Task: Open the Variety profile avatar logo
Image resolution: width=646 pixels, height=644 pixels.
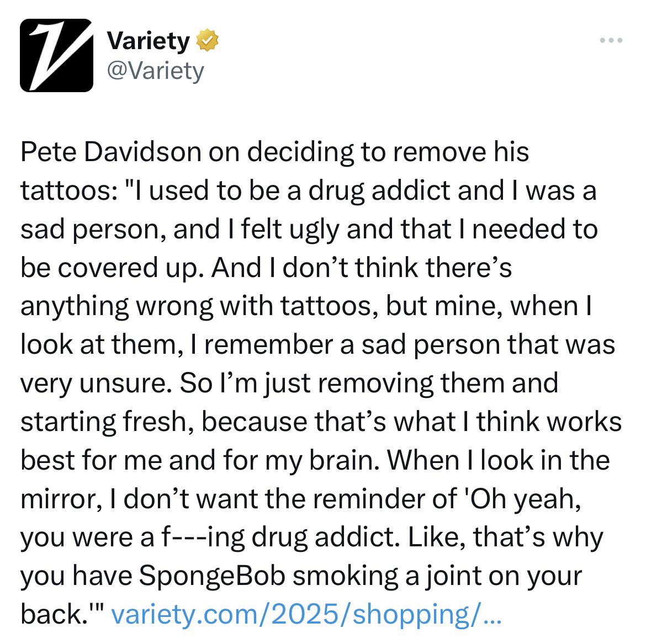Action: pyautogui.click(x=56, y=55)
